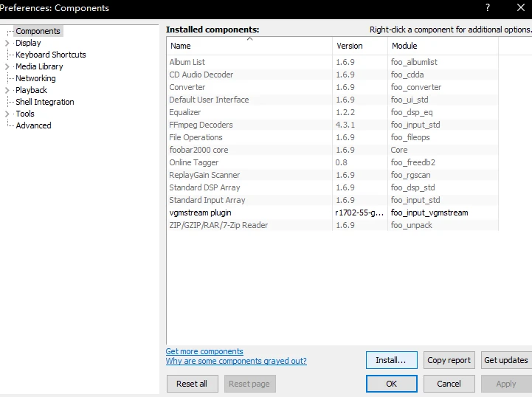Confirm preferences with the OK button
Viewport: 532px width, 397px height.
[x=392, y=384]
